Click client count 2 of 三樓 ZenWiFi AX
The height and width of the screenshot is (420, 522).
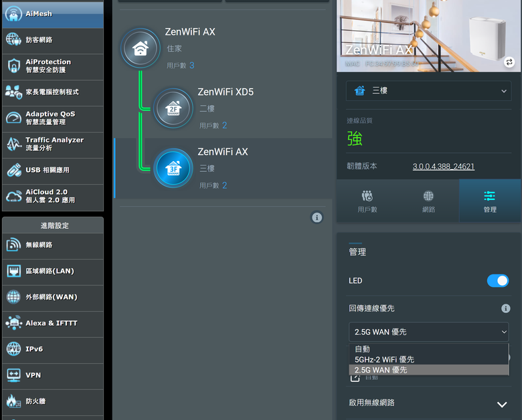(224, 185)
